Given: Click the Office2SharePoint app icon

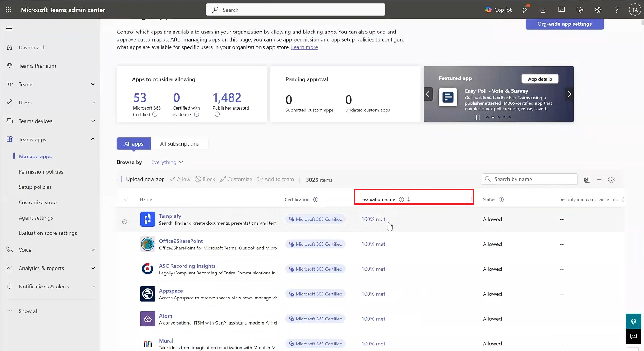Looking at the screenshot, I should point(148,244).
